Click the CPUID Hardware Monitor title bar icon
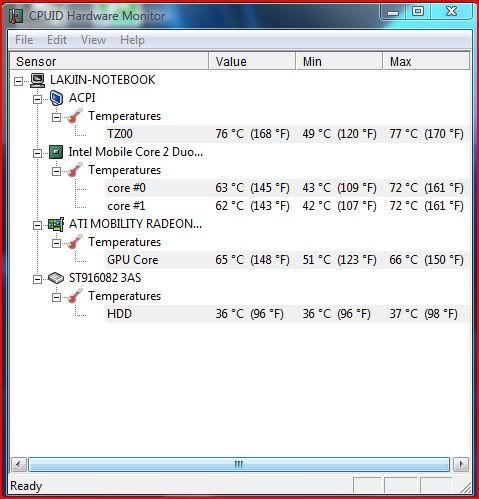The image size is (479, 499). 16,16
